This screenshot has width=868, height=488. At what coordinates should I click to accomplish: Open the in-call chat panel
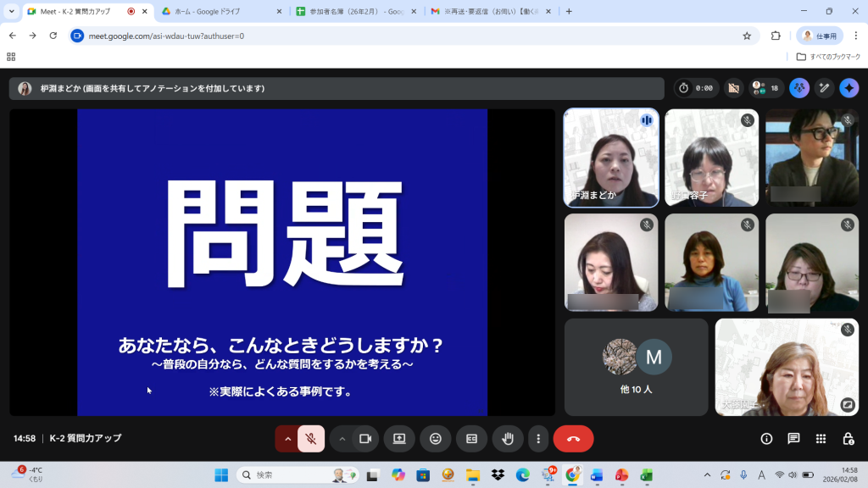click(x=793, y=439)
